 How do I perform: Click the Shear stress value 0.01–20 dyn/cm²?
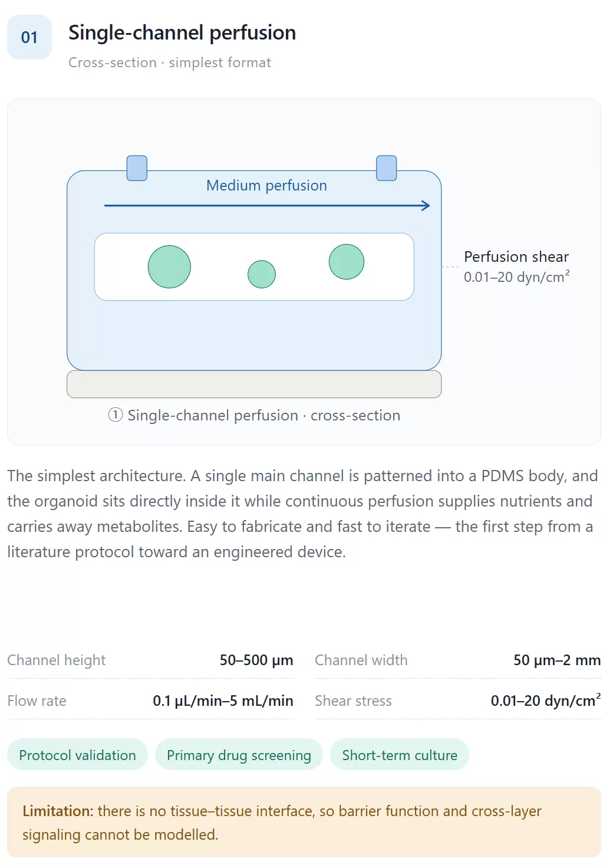[x=546, y=700]
